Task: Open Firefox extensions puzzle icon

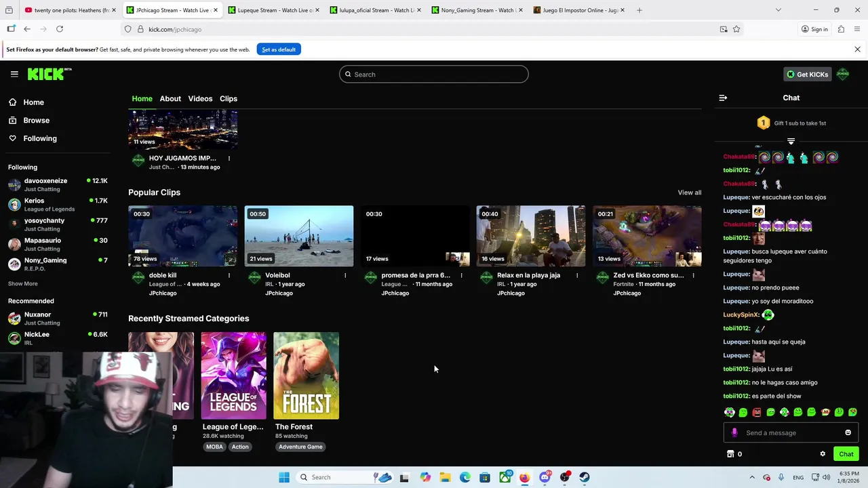Action: point(841,29)
